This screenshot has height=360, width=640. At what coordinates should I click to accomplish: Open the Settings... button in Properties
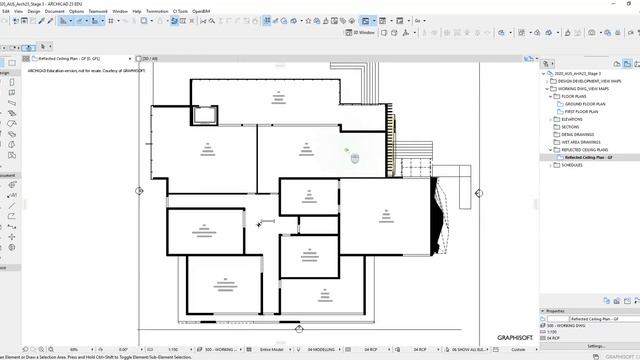point(596,346)
